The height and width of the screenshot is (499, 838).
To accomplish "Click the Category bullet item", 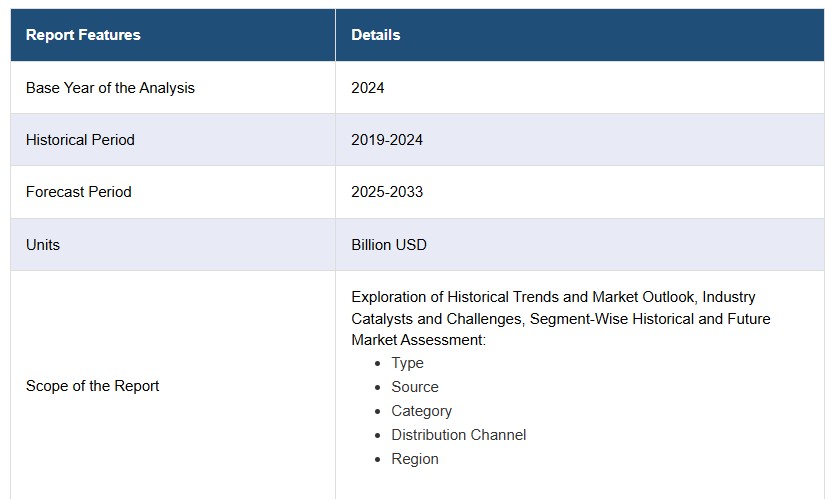I will 421,411.
